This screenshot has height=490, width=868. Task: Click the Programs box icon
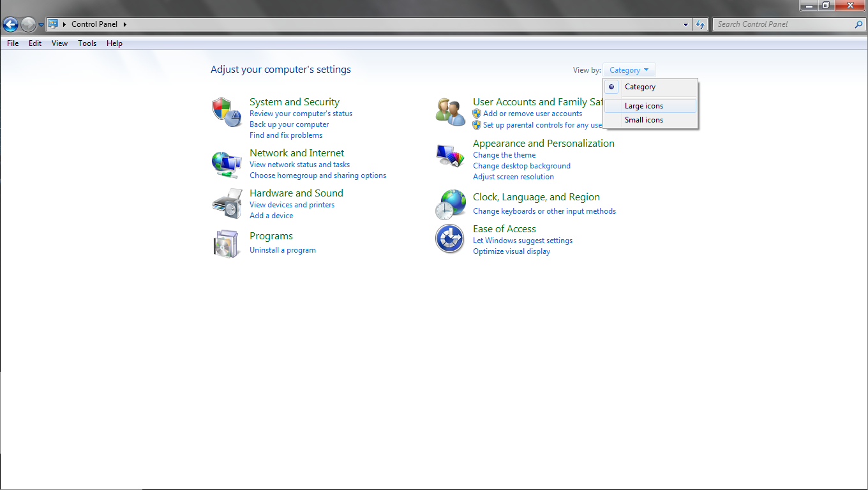point(227,243)
